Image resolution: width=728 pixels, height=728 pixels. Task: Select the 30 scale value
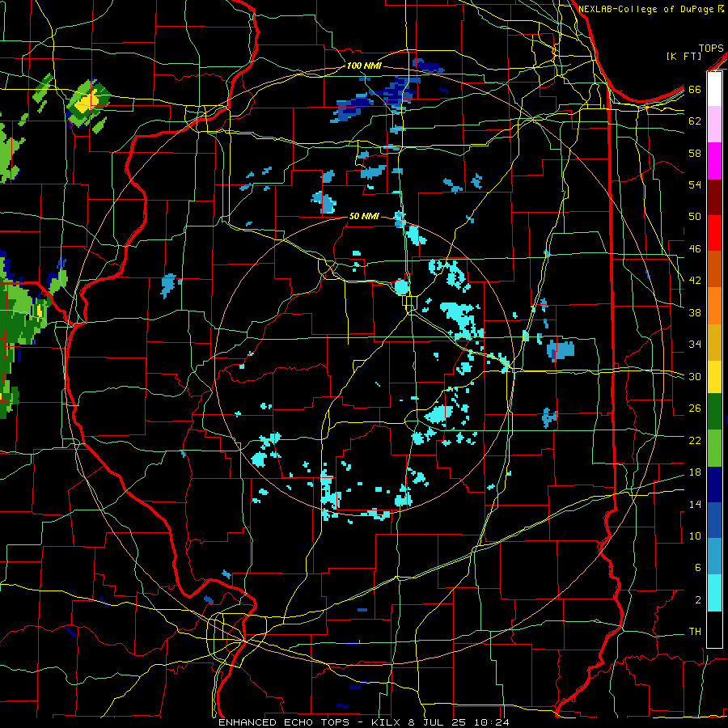[x=695, y=376]
